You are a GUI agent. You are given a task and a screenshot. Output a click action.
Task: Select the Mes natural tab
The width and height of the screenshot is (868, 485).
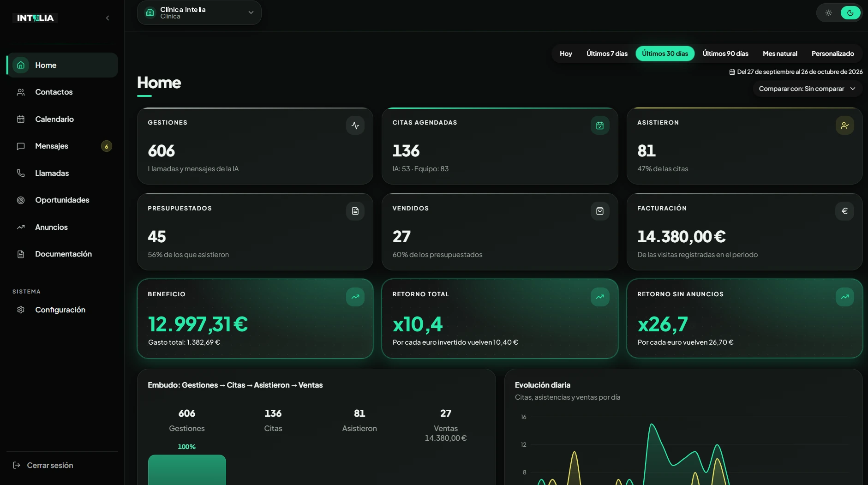[x=780, y=54]
